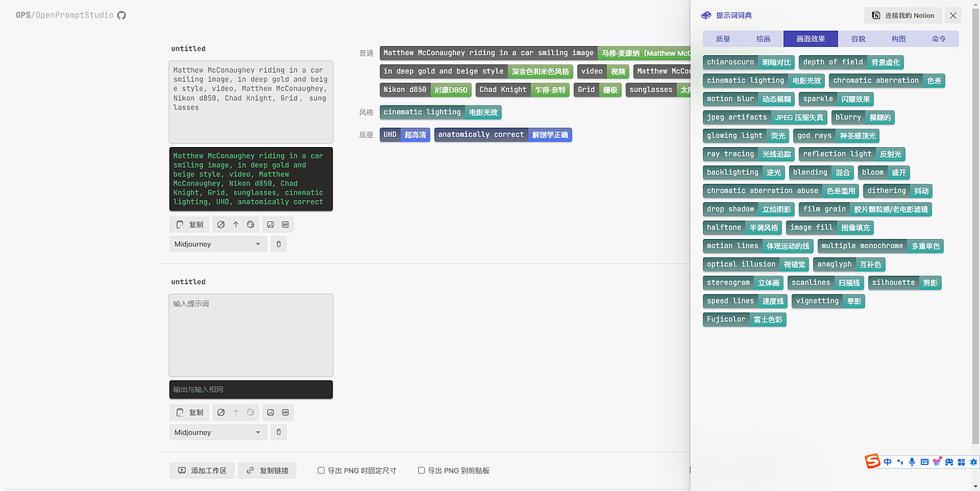Click the first workspace prompt text area
980x491 pixels.
tap(251, 102)
